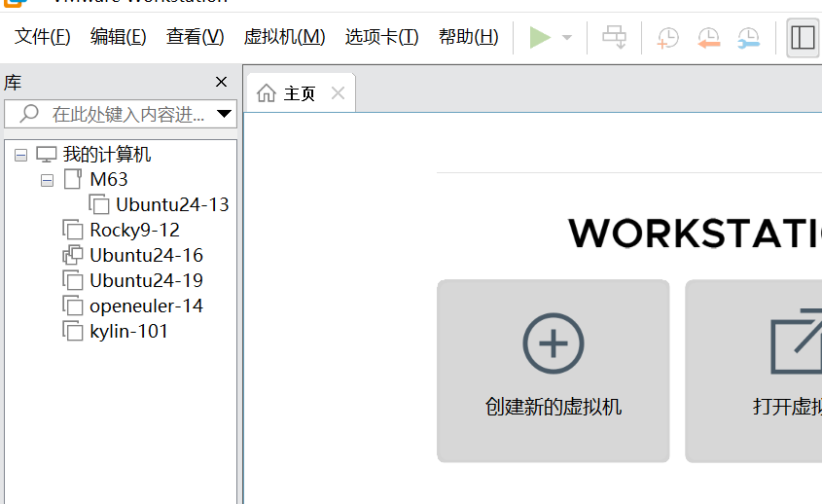822x504 pixels.
Task: Open the library search filter dropdown arrow
Action: [224, 114]
